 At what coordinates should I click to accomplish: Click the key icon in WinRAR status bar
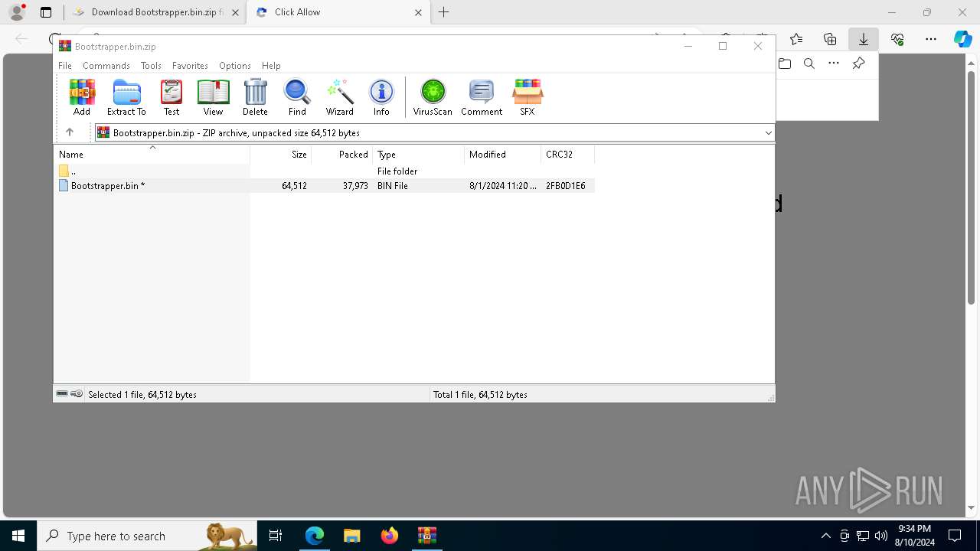coord(77,394)
